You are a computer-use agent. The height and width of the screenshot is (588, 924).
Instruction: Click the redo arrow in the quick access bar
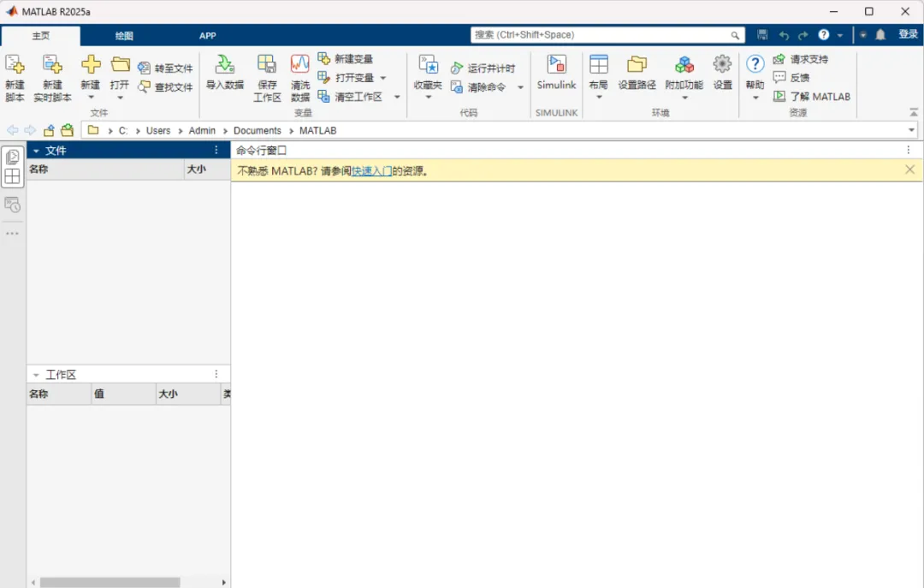coord(803,35)
